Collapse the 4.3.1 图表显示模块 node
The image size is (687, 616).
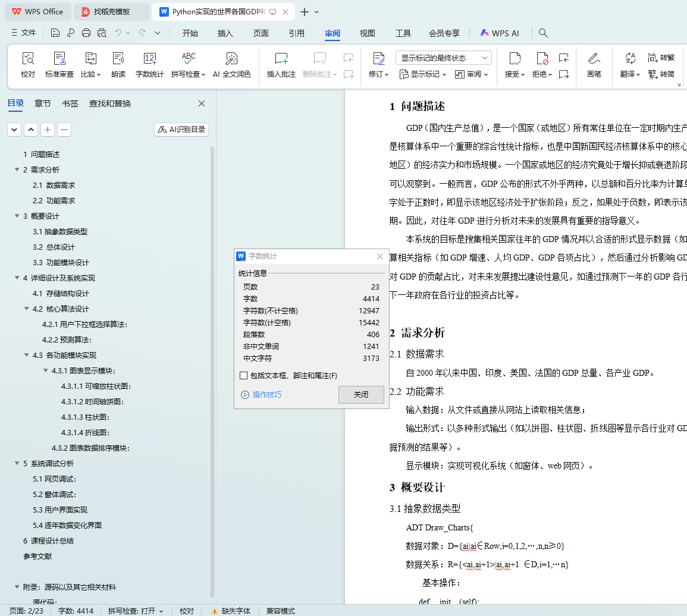tap(46, 370)
